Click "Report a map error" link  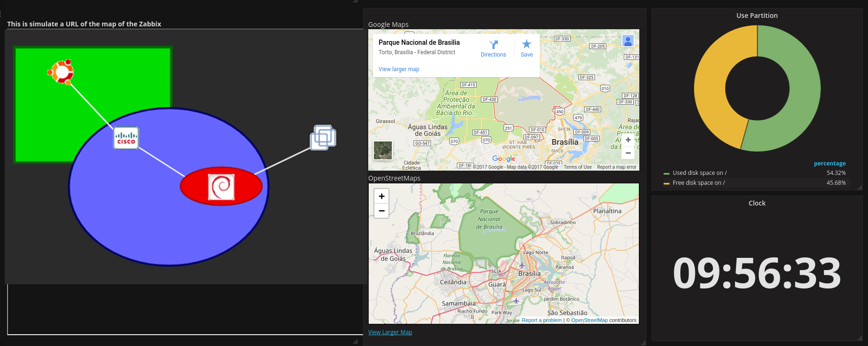tap(617, 167)
